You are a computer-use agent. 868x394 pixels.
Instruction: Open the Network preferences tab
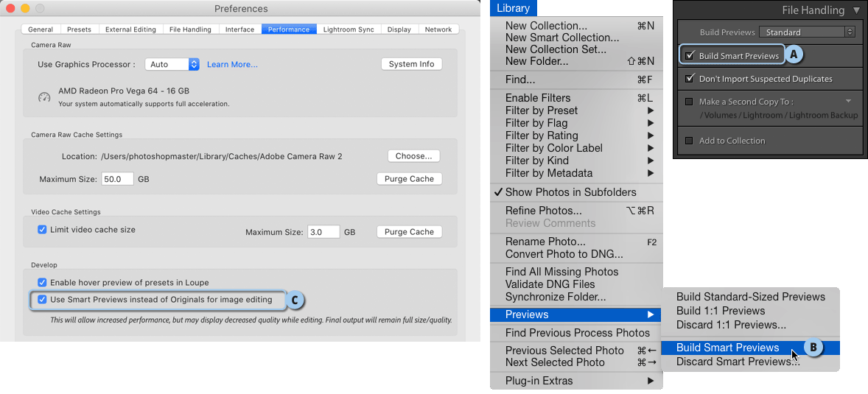[x=438, y=29]
